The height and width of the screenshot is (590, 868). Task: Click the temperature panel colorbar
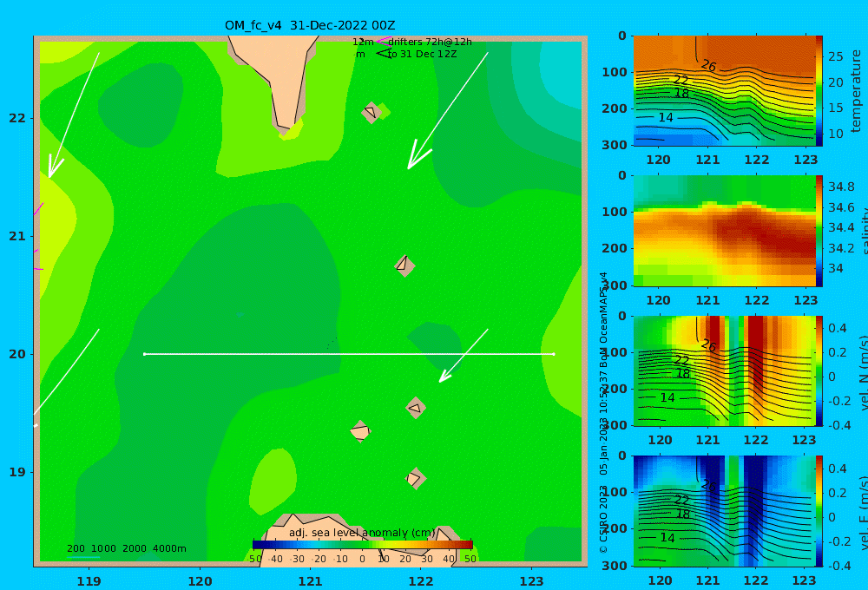[x=819, y=90]
